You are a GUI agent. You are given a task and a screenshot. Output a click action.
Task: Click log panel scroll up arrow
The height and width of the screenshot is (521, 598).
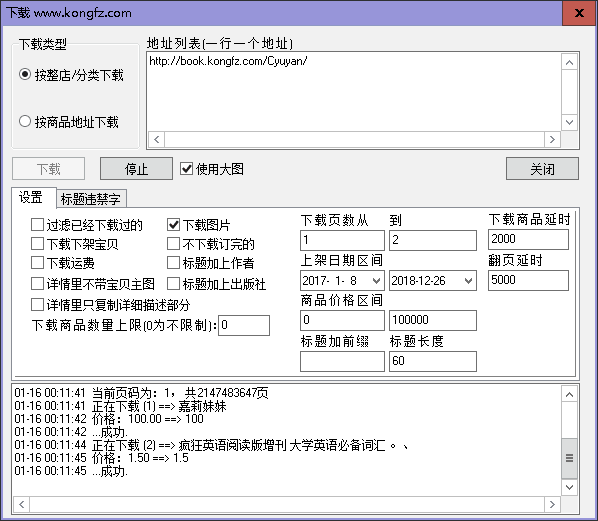569,394
